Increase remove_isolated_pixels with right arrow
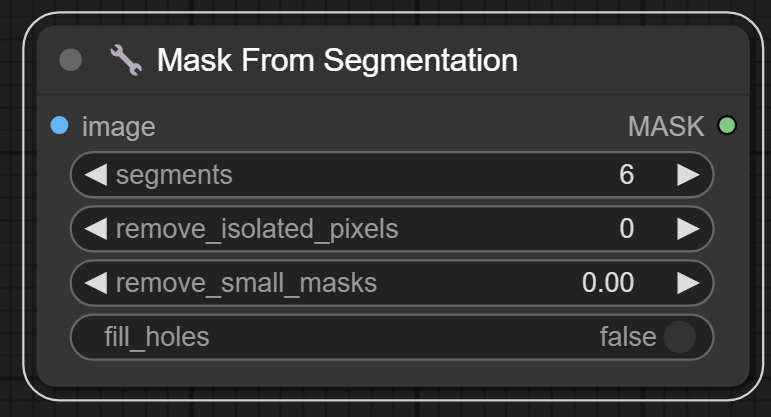 [688, 229]
